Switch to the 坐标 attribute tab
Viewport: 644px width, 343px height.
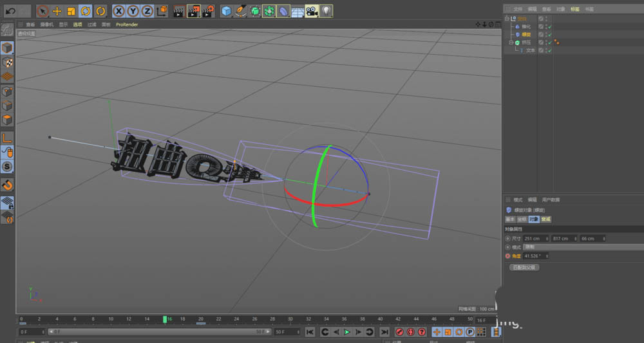tap(522, 219)
